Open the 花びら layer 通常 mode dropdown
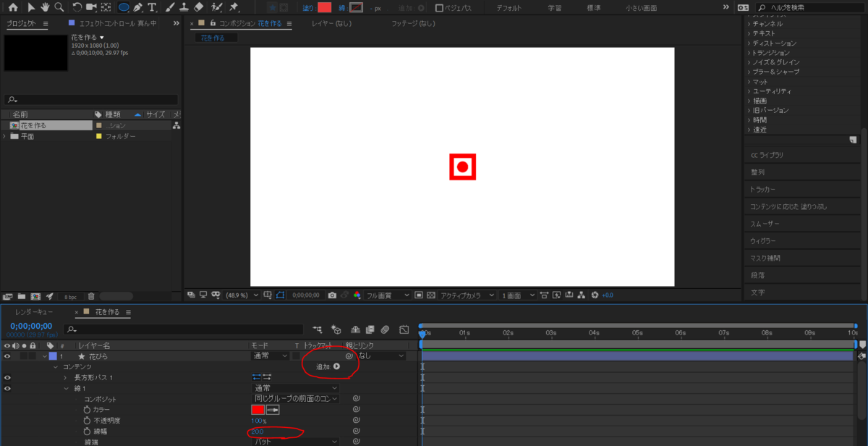868x446 pixels. (x=270, y=356)
